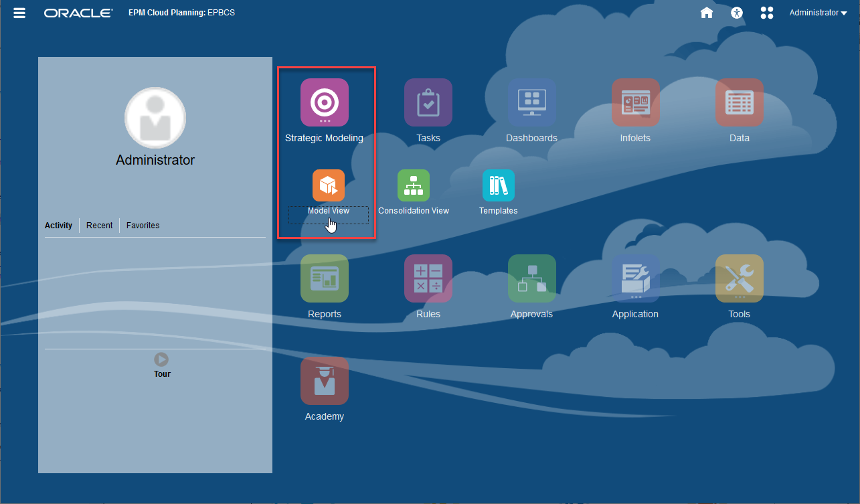Click the EPM Cloud Planning: EPBCS title
860x504 pixels.
pos(181,13)
